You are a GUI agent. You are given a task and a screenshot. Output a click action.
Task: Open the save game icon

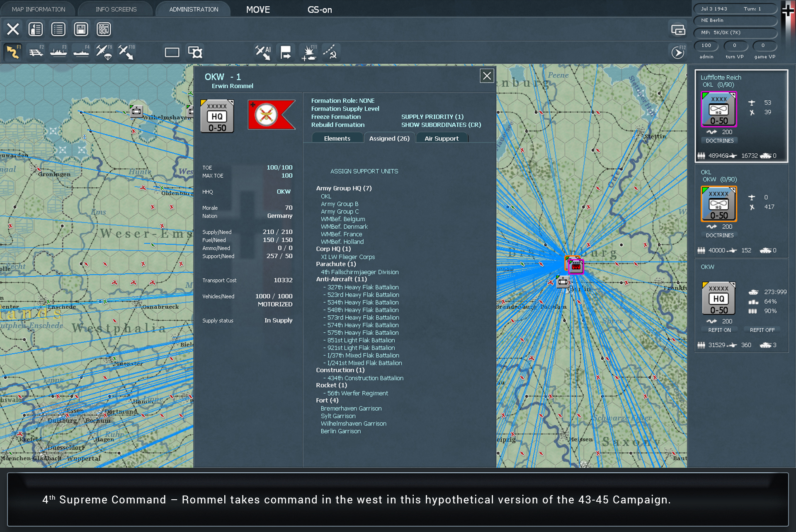pyautogui.click(x=81, y=29)
